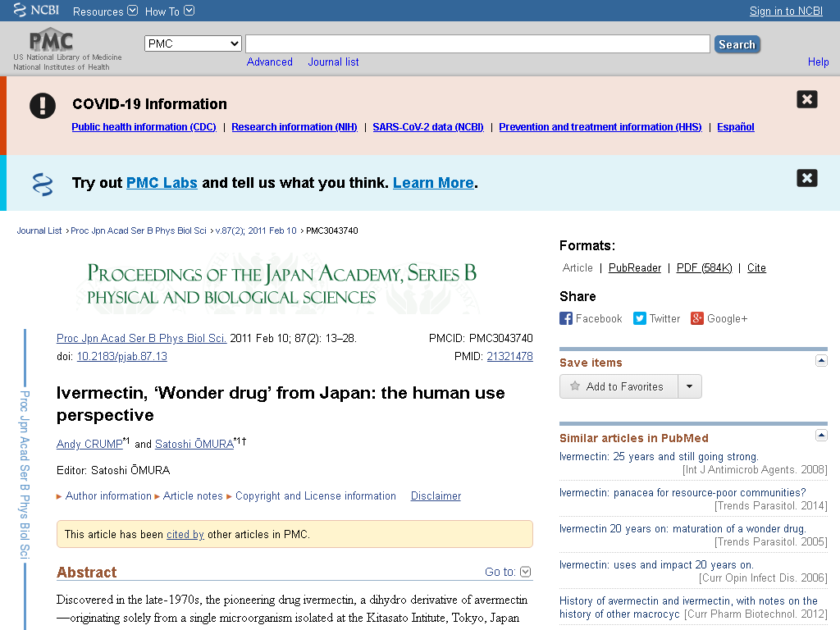Screen dimensions: 840x630
Task: Open the PubReader format
Action: point(635,268)
